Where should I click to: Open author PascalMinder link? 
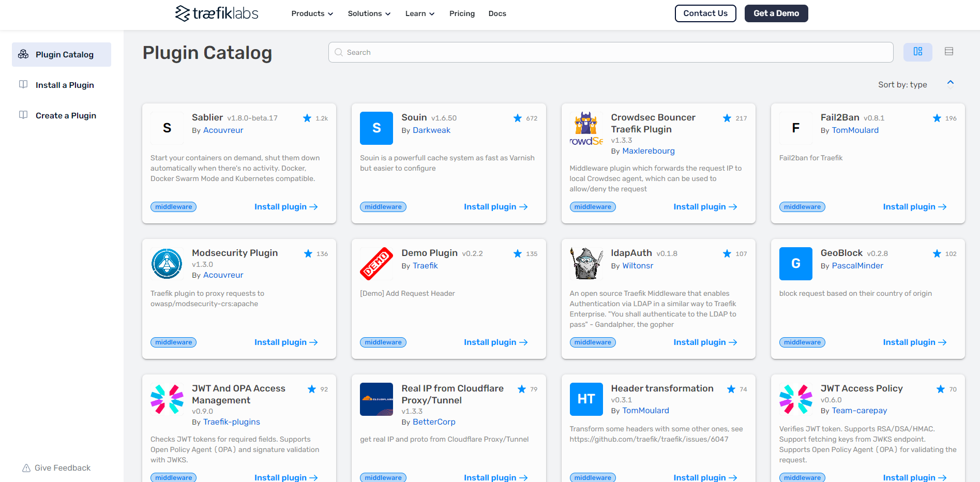857,266
